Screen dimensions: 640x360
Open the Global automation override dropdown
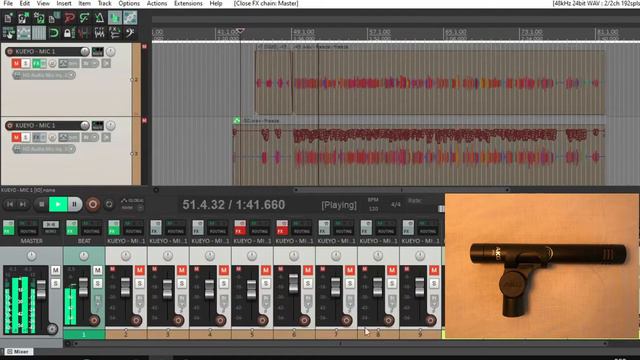[133, 204]
